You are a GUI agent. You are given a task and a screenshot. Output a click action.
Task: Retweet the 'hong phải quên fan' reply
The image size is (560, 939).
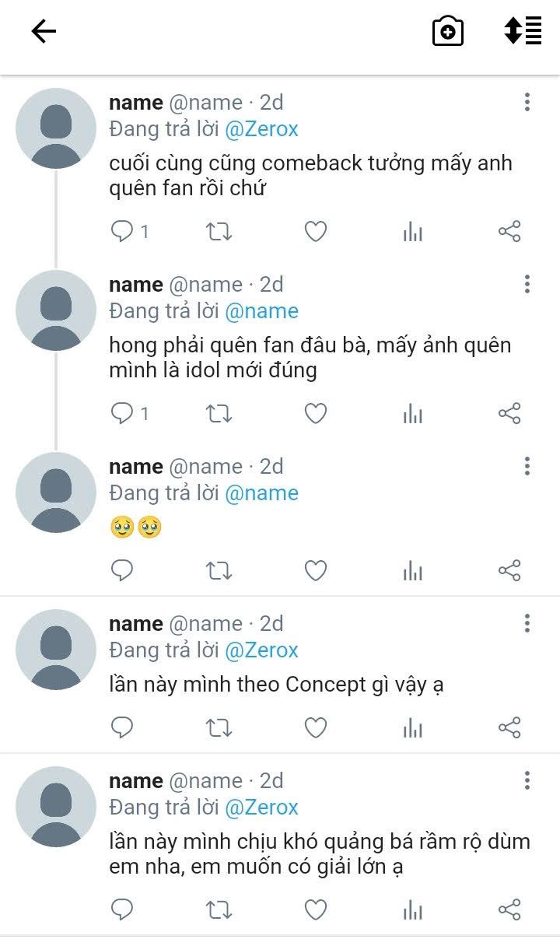[219, 414]
